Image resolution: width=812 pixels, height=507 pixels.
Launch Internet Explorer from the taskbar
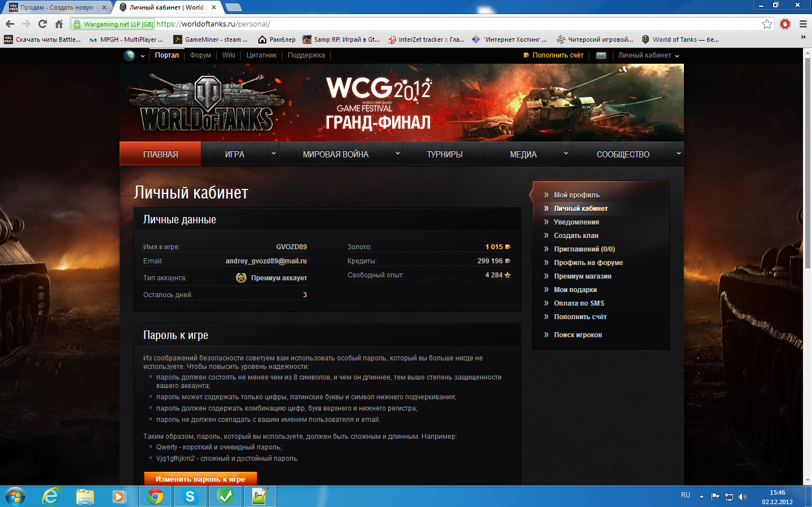click(x=50, y=496)
